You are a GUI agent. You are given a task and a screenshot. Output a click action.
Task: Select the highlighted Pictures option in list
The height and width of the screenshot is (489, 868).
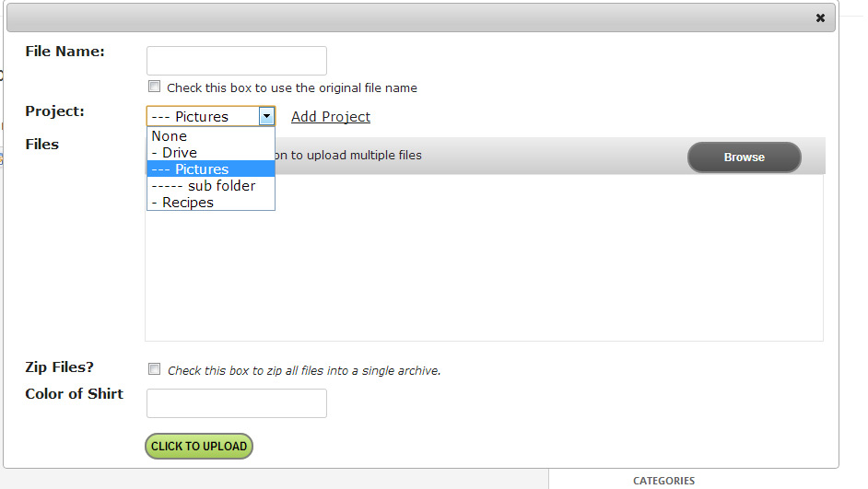tap(210, 169)
